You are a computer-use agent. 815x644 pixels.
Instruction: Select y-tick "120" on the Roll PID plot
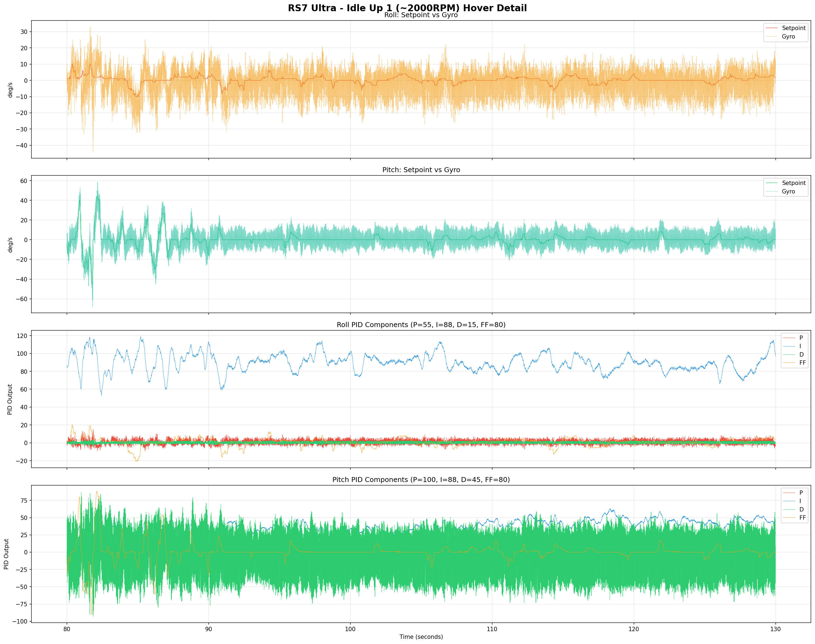[22, 336]
